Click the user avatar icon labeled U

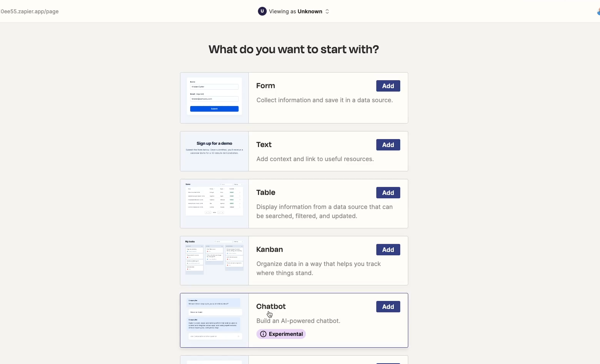[x=262, y=11]
